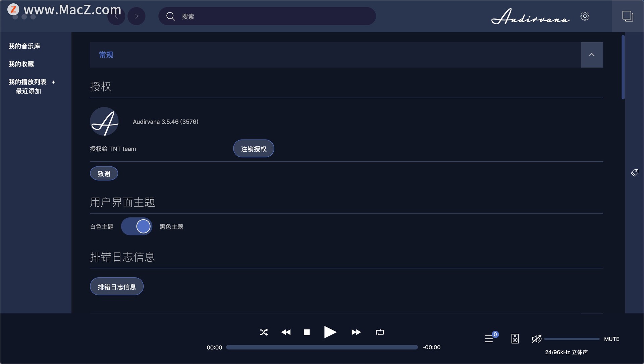Viewport: 644px width, 364px height.
Task: Click the 致谢 button
Action: pyautogui.click(x=104, y=173)
